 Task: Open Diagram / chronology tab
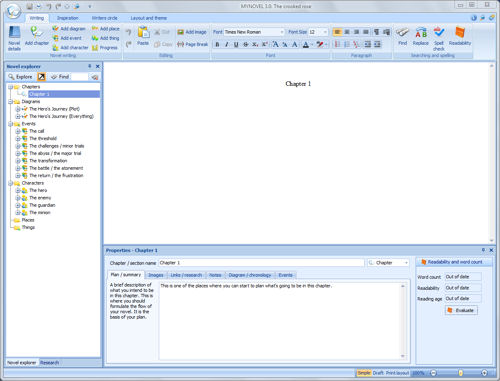(x=250, y=275)
